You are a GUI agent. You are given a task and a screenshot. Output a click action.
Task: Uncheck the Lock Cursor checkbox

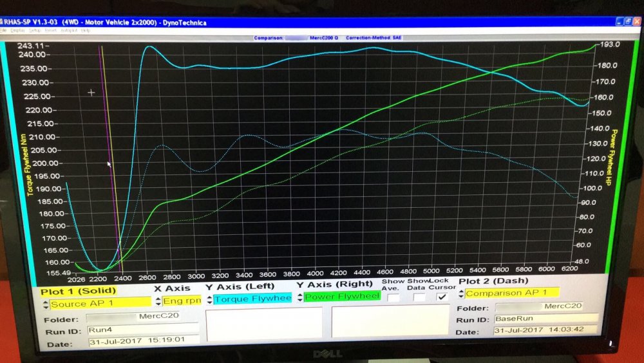click(442, 296)
